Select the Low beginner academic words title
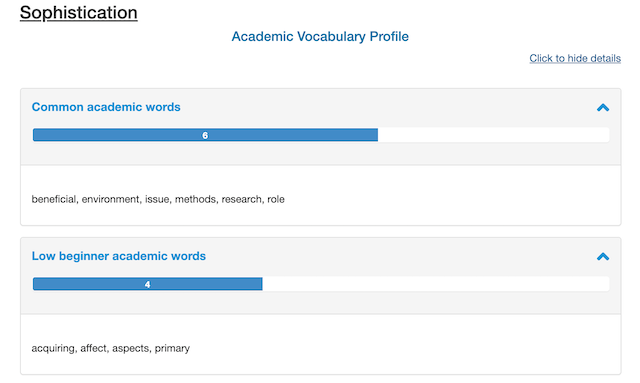 [x=119, y=256]
